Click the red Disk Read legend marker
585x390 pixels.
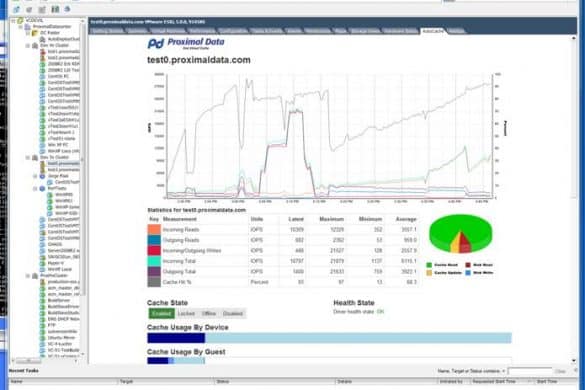point(468,265)
